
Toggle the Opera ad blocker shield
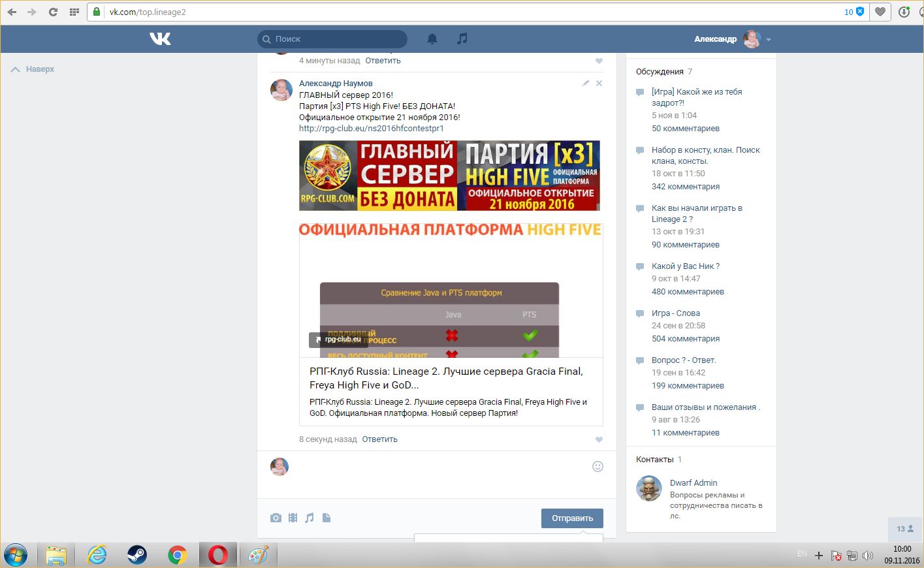point(860,12)
